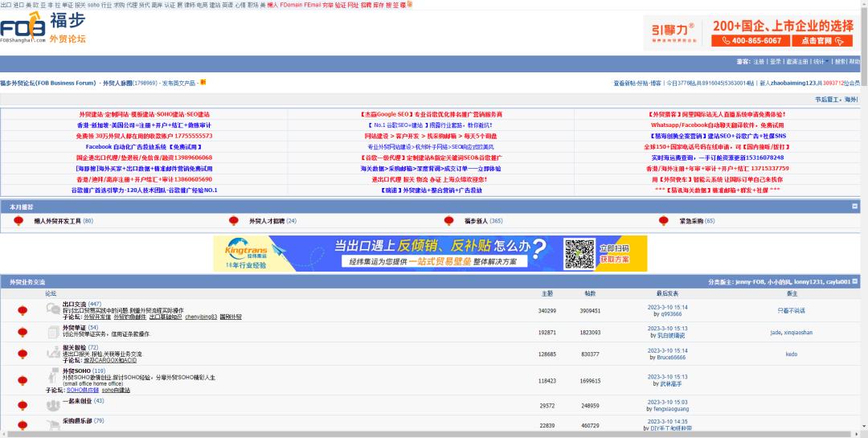Open the 外贸SOHO forum
The width and height of the screenshot is (868, 438).
76,371
